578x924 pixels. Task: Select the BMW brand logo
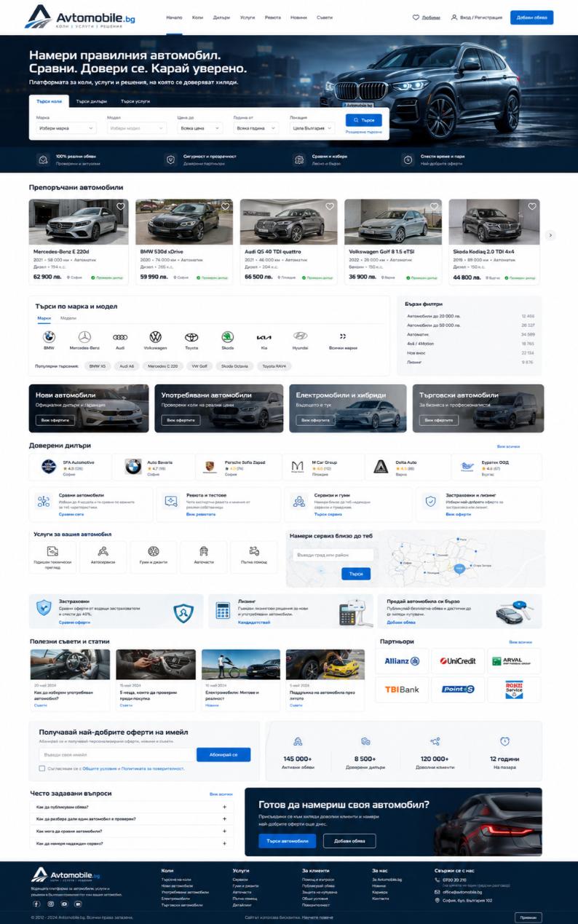49,337
